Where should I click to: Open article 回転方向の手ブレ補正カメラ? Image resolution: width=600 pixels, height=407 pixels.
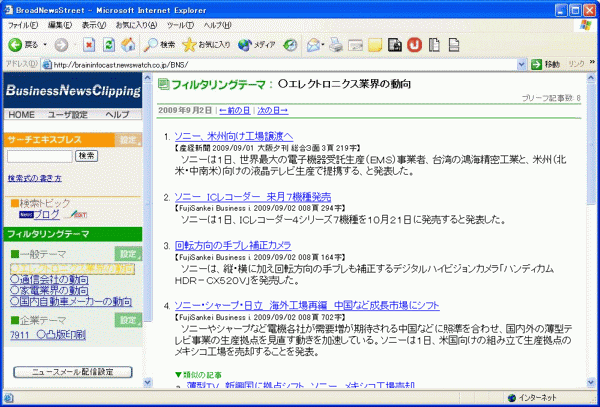(233, 245)
